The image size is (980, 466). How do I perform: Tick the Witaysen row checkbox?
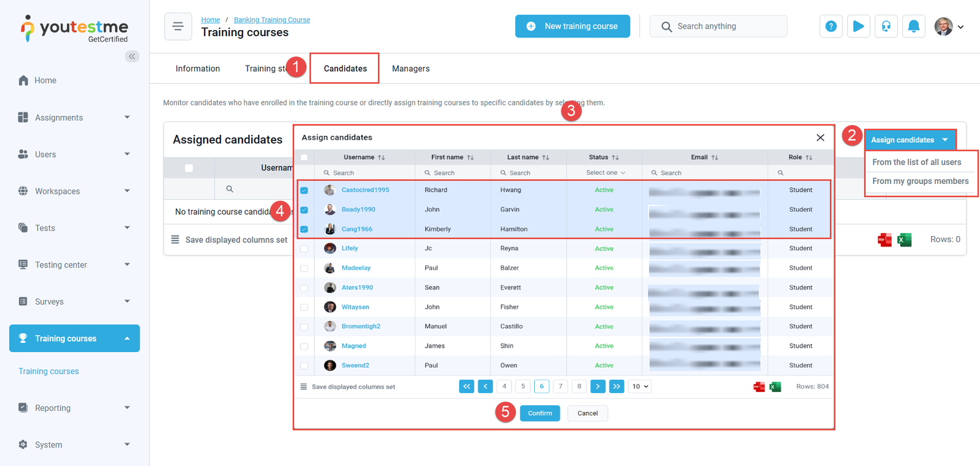click(304, 307)
